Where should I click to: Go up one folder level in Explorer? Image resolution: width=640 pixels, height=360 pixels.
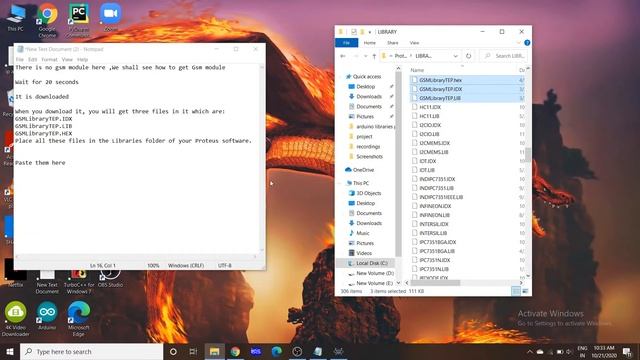[x=374, y=56]
